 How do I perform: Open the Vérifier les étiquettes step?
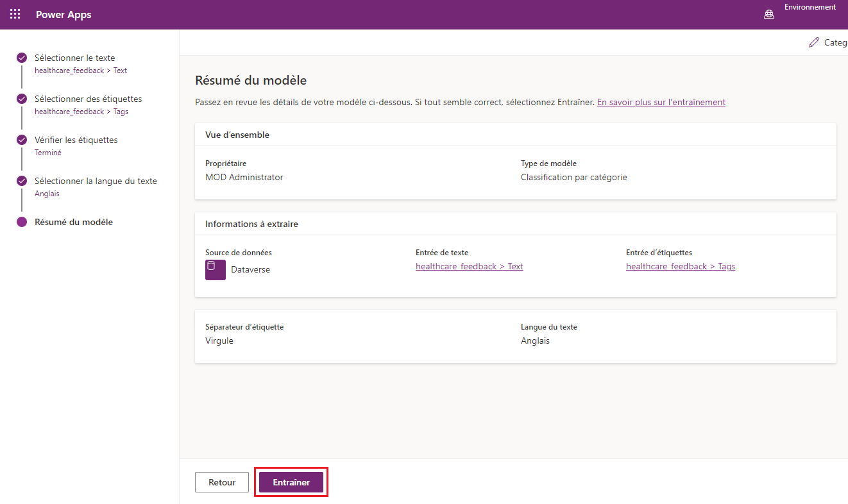pos(76,140)
